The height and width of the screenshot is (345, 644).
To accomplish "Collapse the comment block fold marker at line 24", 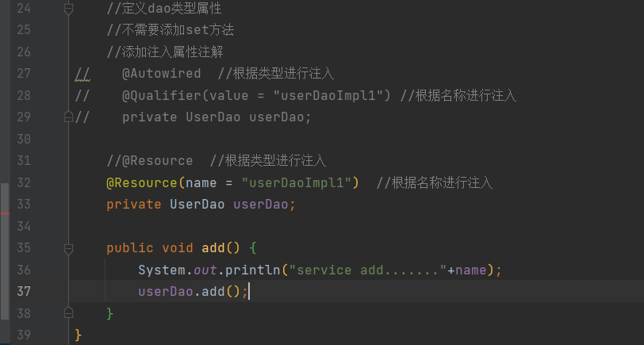I will 68,9.
